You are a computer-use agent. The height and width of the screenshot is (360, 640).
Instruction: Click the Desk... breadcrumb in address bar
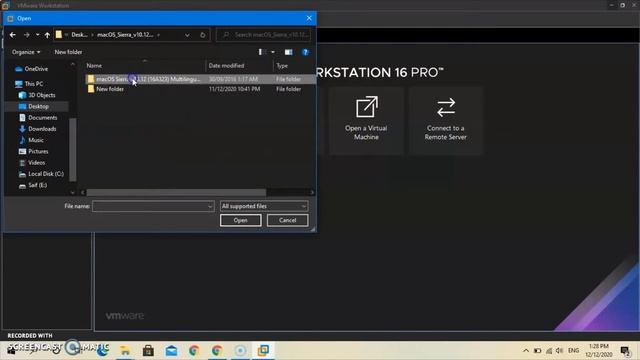79,35
